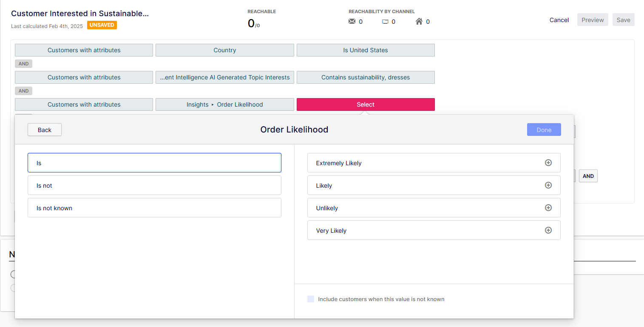644x327 pixels.
Task: Open the AI Generated Topic Interests attribute
Action: tap(224, 77)
